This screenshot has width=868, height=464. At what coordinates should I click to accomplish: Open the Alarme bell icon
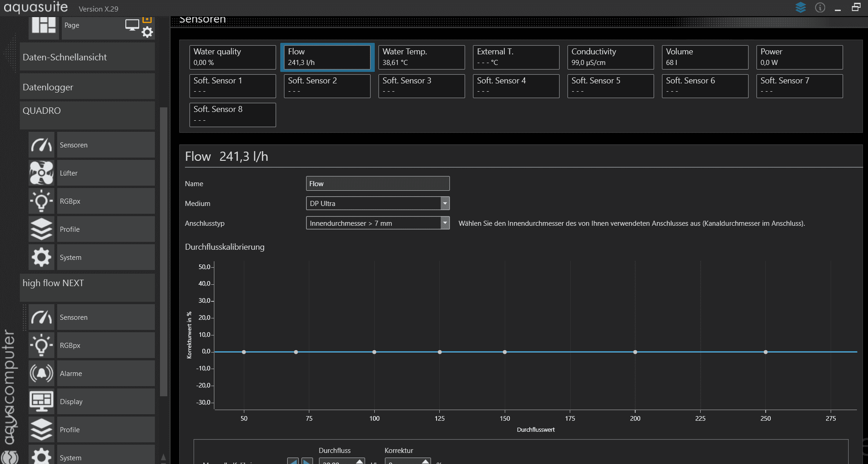(41, 374)
